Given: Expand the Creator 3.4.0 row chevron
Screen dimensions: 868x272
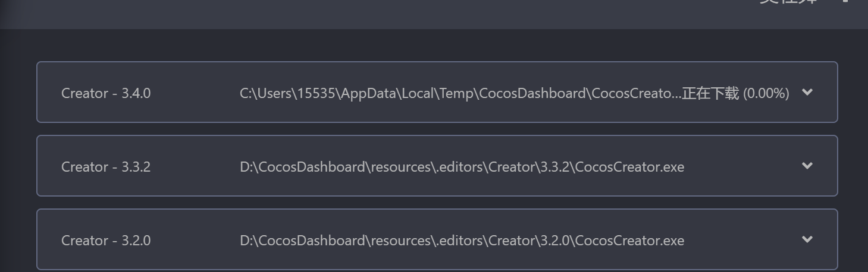Looking at the screenshot, I should (807, 92).
